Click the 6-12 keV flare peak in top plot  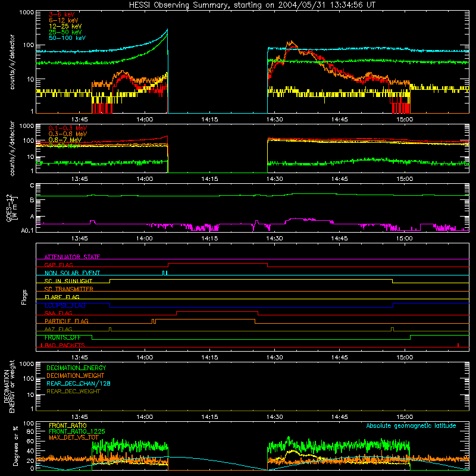pos(292,42)
